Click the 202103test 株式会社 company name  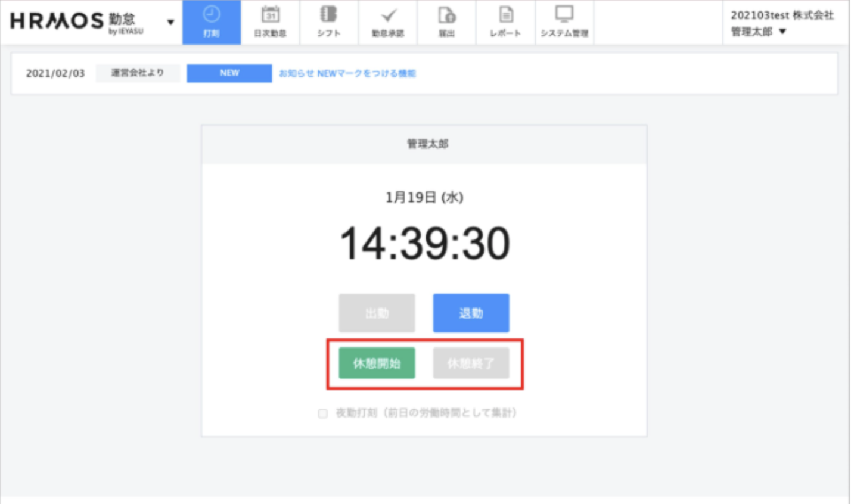tap(782, 15)
